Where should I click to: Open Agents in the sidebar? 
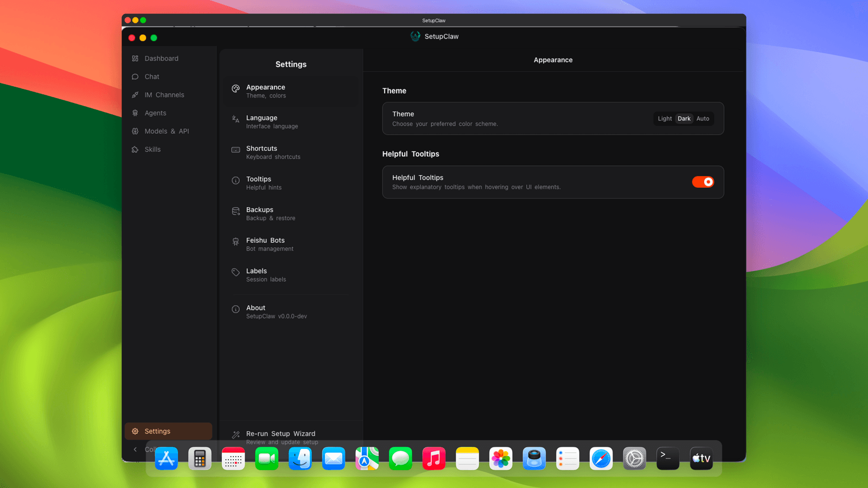[x=168, y=113]
